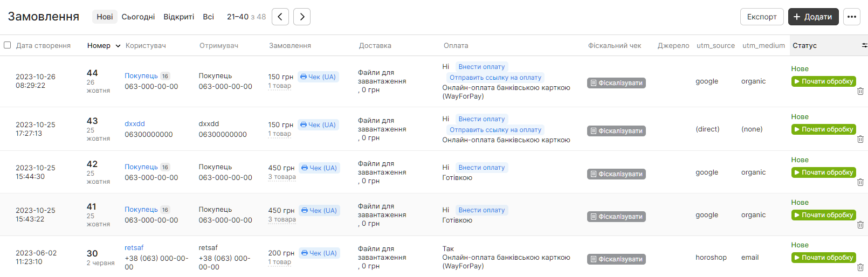Image resolution: width=868 pixels, height=277 pixels.
Task: Open the three-dots more options menu
Action: 852,17
